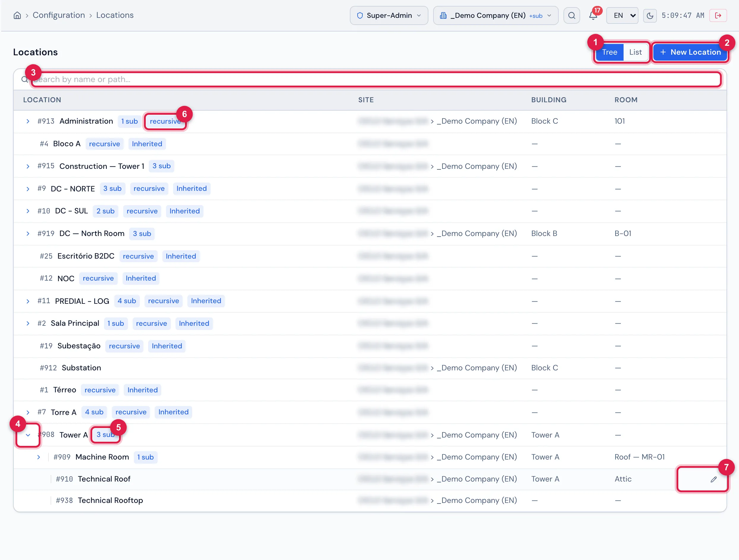Click the BUILDING column header
Viewport: 739px width, 560px height.
tap(549, 100)
